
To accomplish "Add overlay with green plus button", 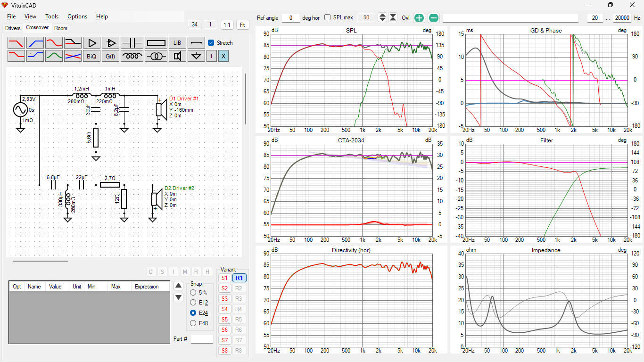I will 419,18.
